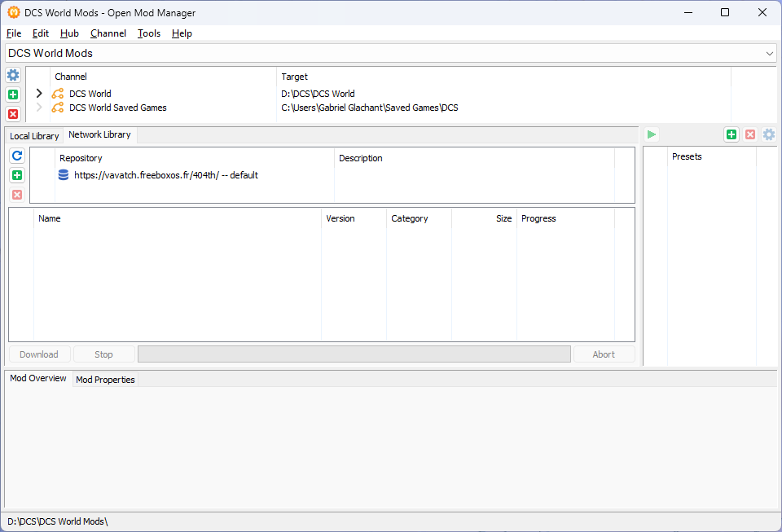The height and width of the screenshot is (532, 782).
Task: Switch to the Mod Properties tab
Action: pyautogui.click(x=105, y=380)
